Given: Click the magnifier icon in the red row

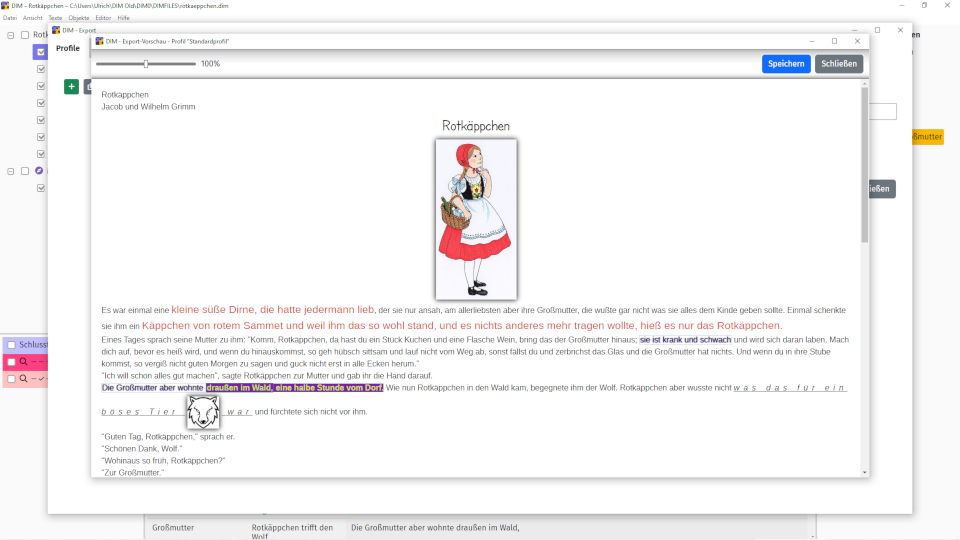Looking at the screenshot, I should [x=23, y=361].
